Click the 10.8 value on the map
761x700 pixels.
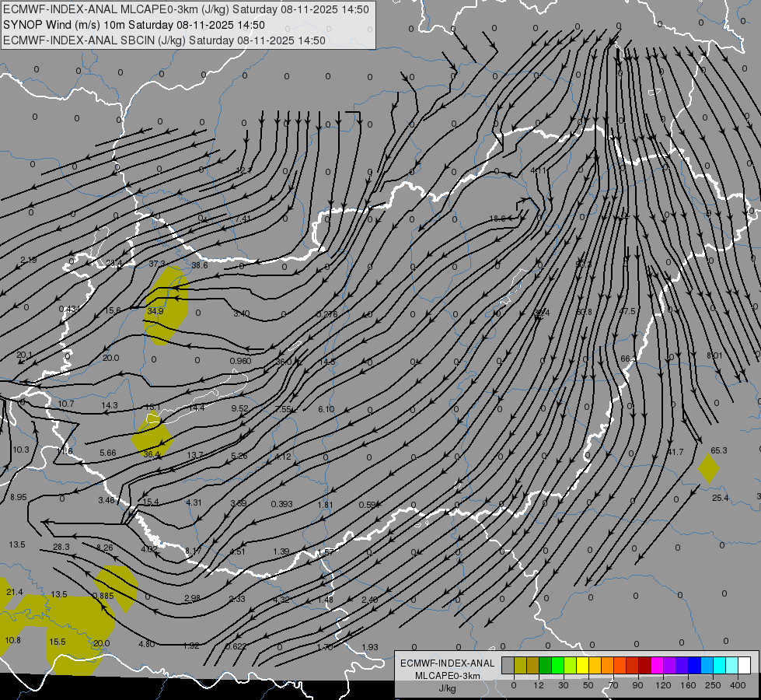tap(12, 640)
